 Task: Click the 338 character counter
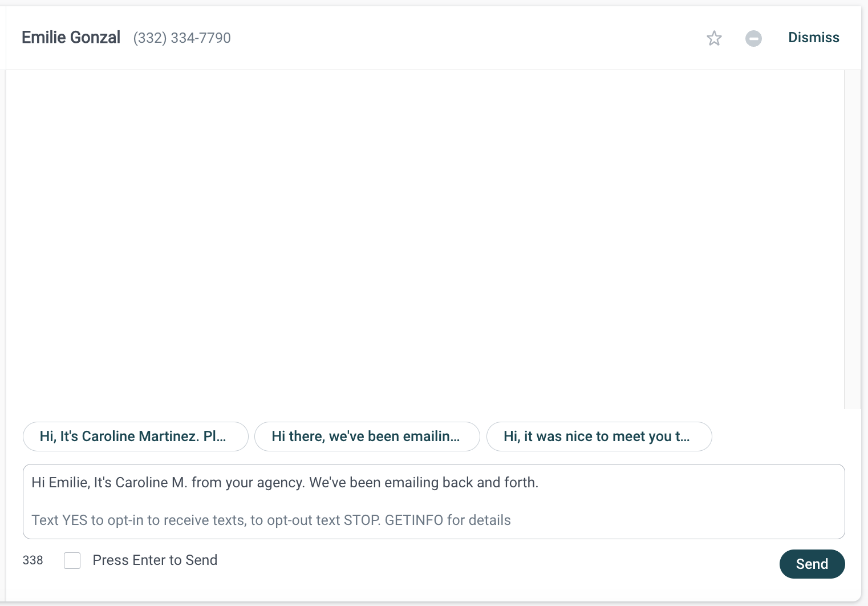33,560
